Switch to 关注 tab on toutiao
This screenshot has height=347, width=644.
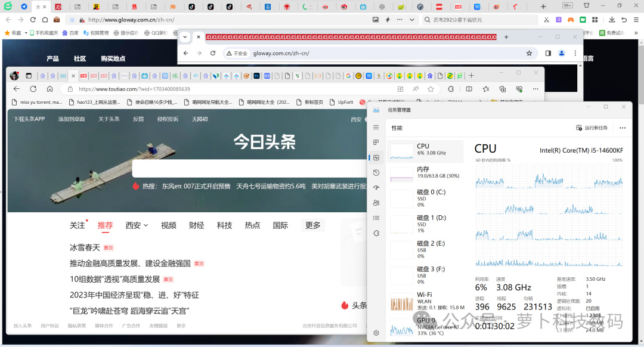pos(77,225)
